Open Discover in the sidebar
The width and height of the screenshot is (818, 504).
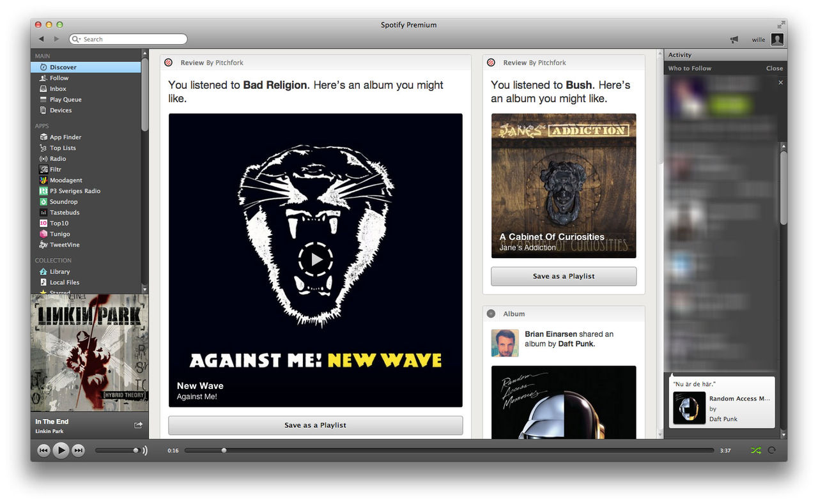tap(86, 67)
